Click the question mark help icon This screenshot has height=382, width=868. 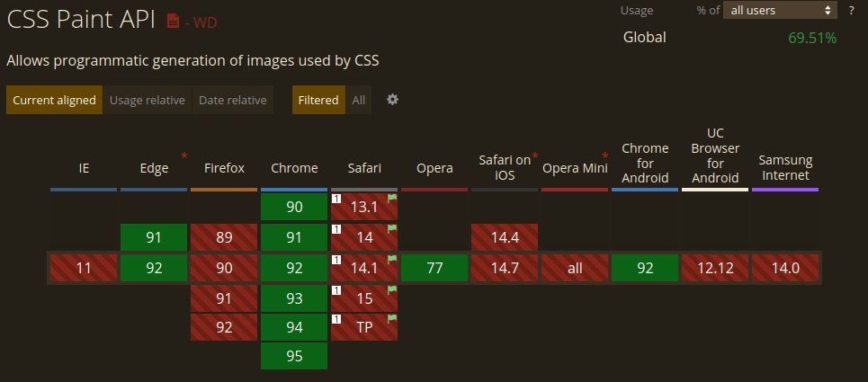coord(851,11)
